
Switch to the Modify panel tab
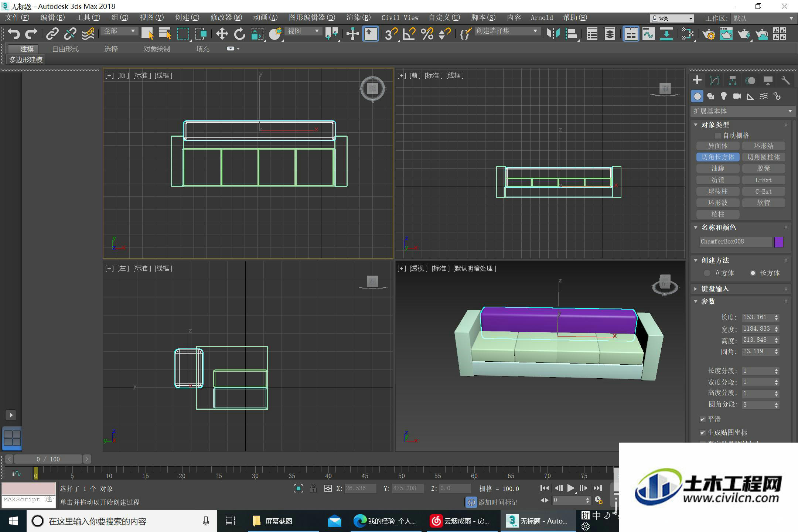(715, 80)
